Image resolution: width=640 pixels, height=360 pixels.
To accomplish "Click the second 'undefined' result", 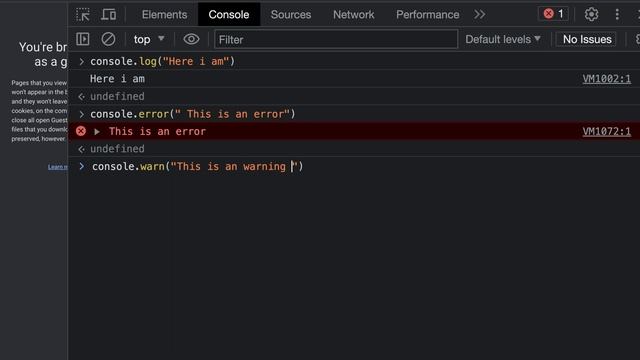I will point(117,149).
